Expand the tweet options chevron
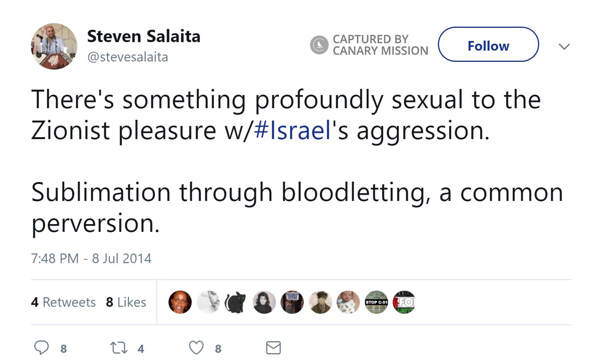Screen dimensions: 596x364 pyautogui.click(x=564, y=47)
